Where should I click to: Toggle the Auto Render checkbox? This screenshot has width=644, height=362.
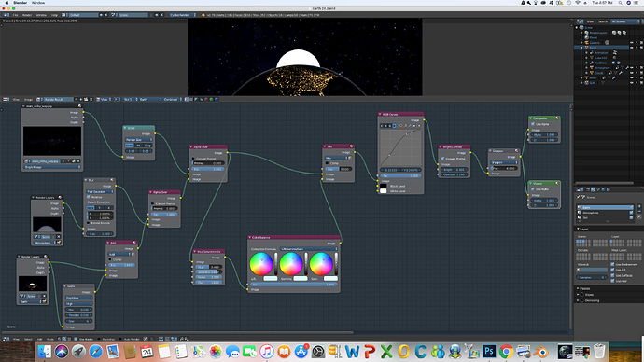(x=120, y=339)
